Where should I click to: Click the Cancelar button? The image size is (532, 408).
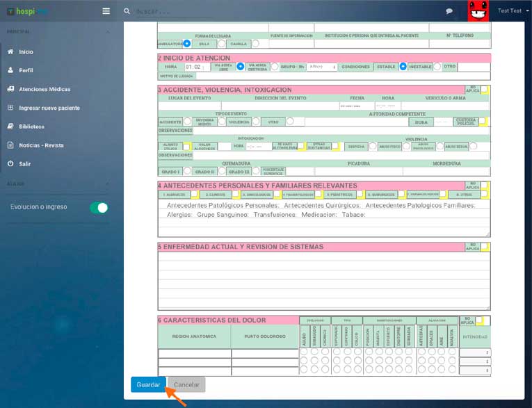point(186,384)
